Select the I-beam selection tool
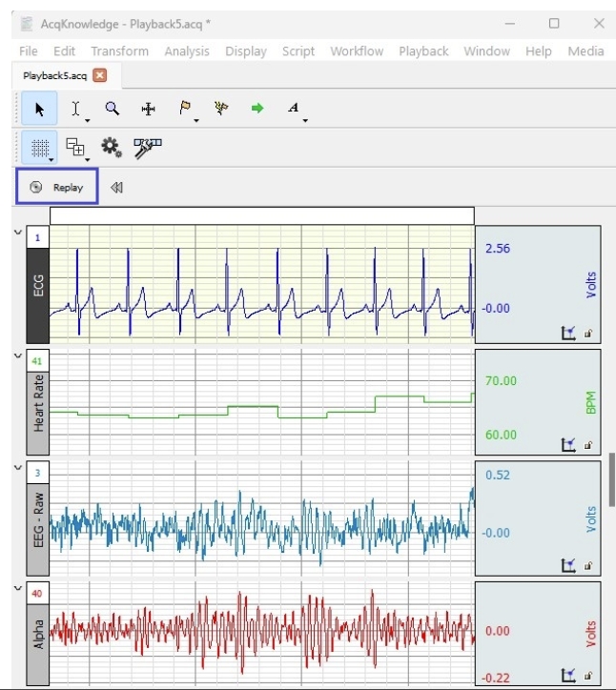Screen dimensions: 616x690 [x=75, y=109]
